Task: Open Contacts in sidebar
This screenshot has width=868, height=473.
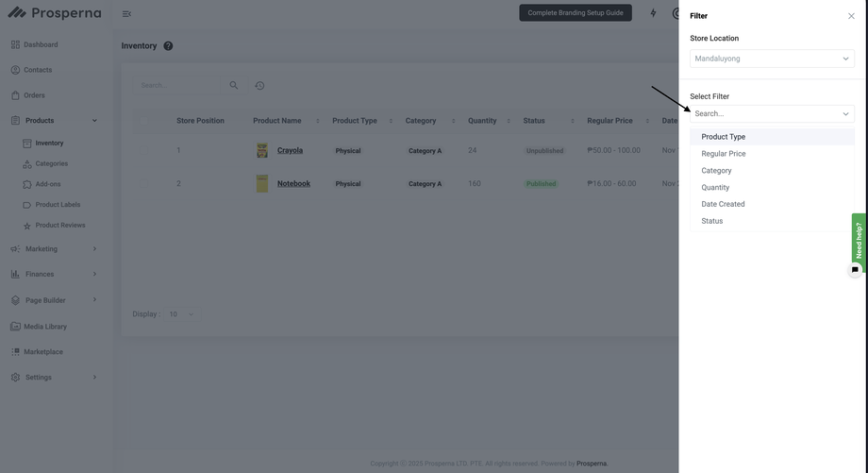Action: [x=31, y=70]
